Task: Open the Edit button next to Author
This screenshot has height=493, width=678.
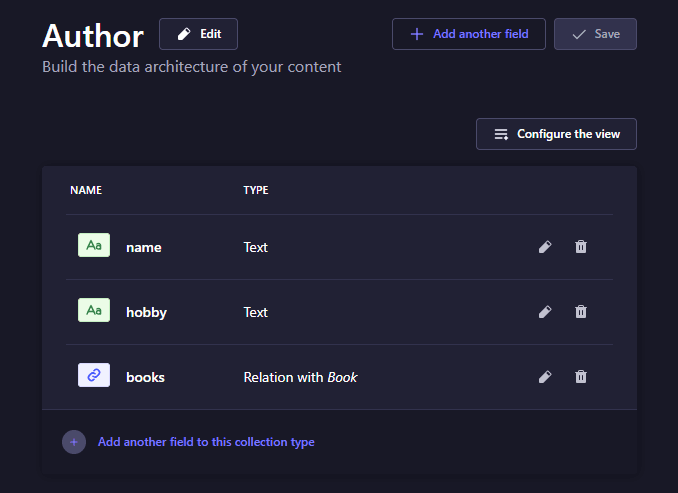Action: [198, 34]
